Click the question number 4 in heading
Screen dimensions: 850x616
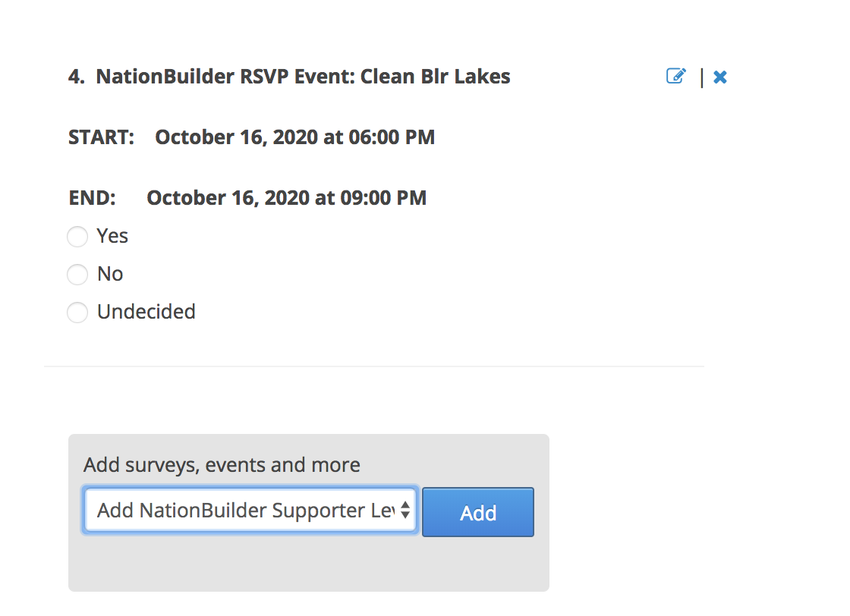coord(76,77)
